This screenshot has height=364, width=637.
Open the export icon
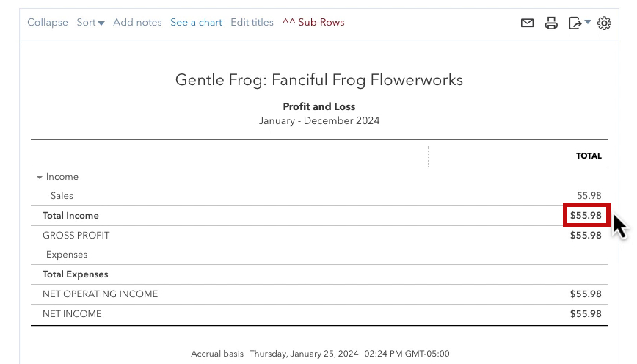(575, 23)
